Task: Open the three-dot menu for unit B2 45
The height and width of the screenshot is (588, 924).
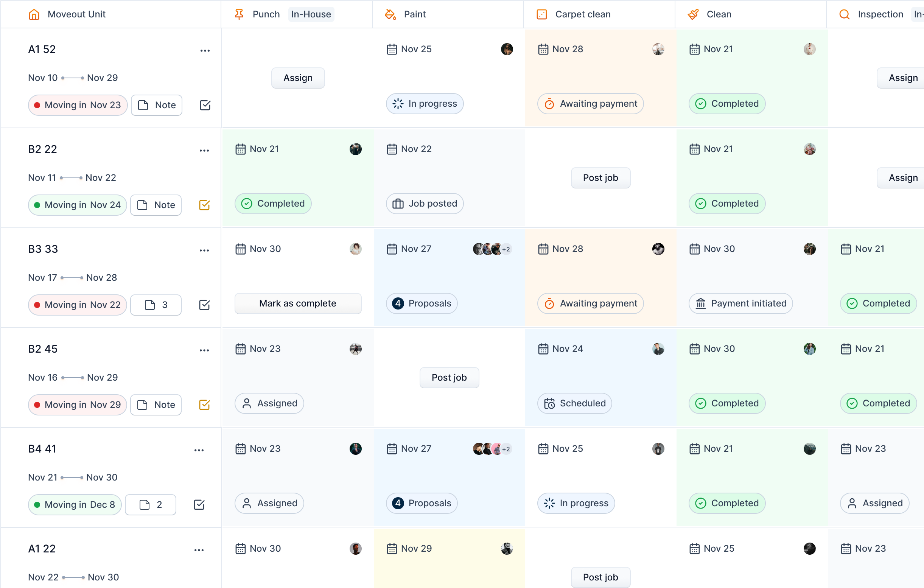Action: click(x=204, y=350)
